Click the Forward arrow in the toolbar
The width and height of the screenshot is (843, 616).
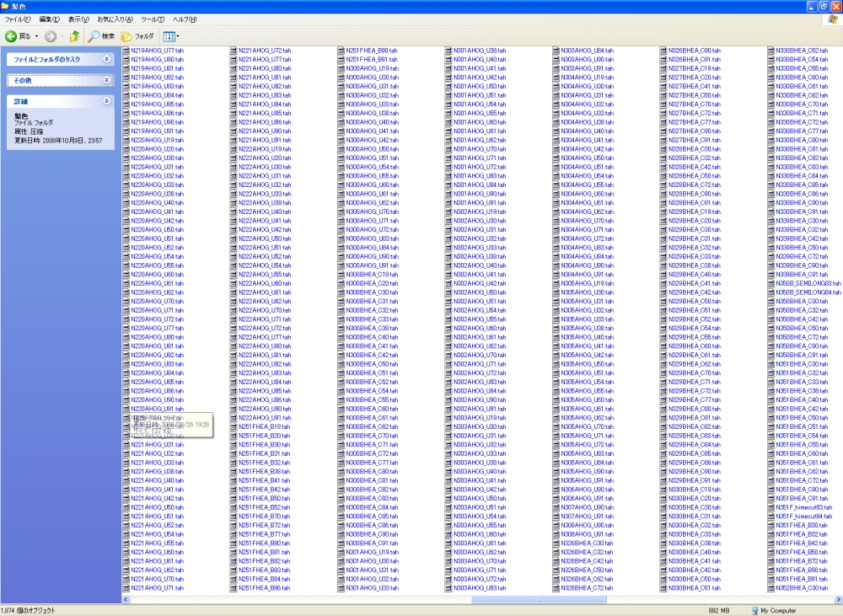coord(51,36)
